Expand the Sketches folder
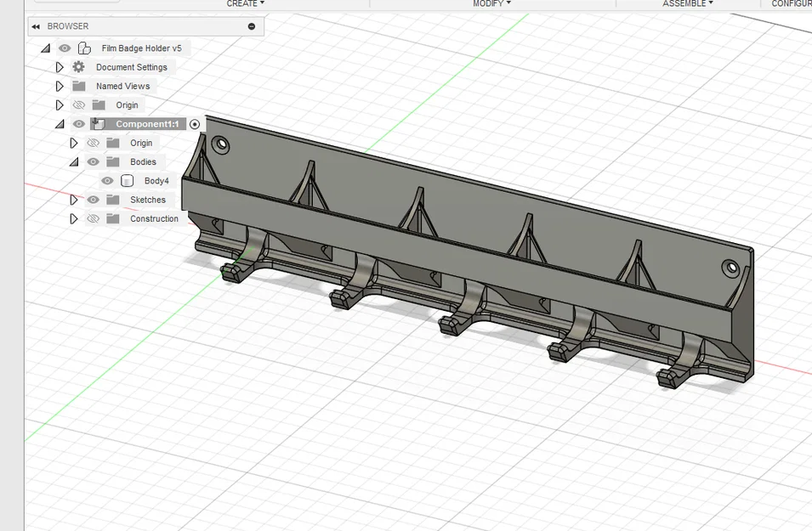Screen dimensions: 812x531 [74, 200]
